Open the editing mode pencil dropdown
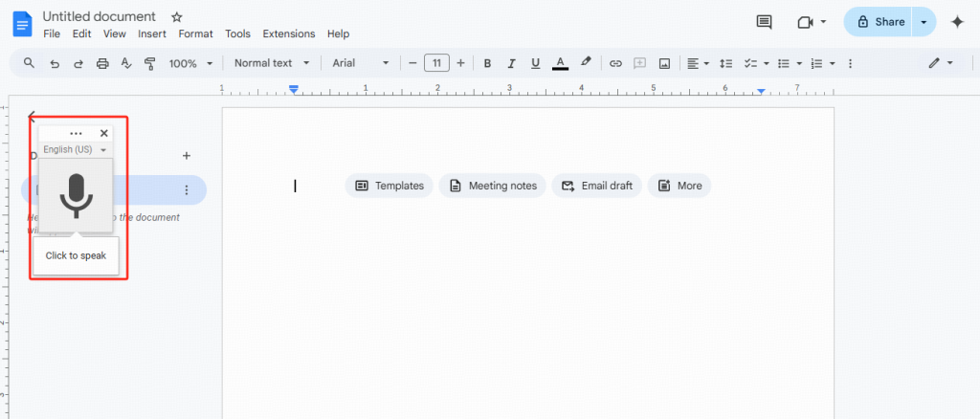The image size is (980, 419). pyautogui.click(x=941, y=63)
